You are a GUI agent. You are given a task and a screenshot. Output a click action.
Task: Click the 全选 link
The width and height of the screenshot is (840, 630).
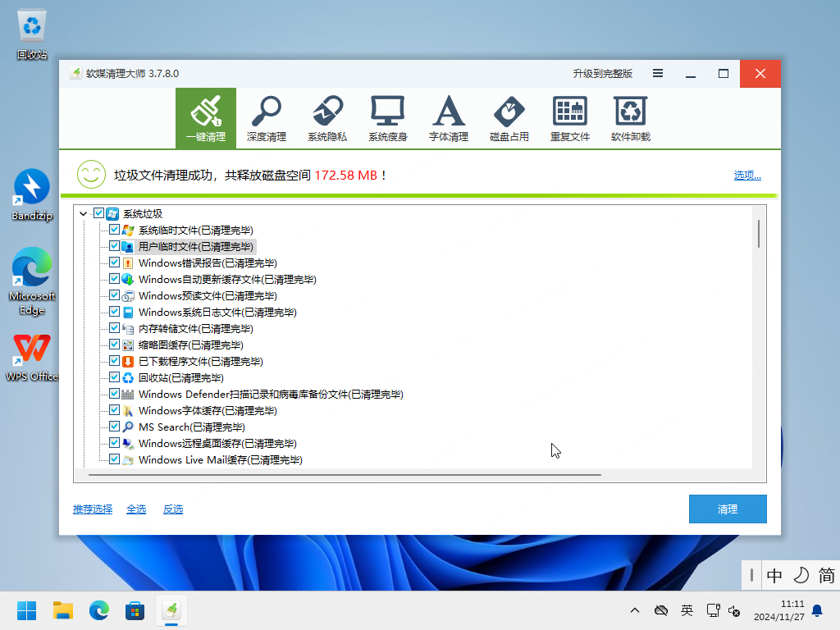[136, 509]
